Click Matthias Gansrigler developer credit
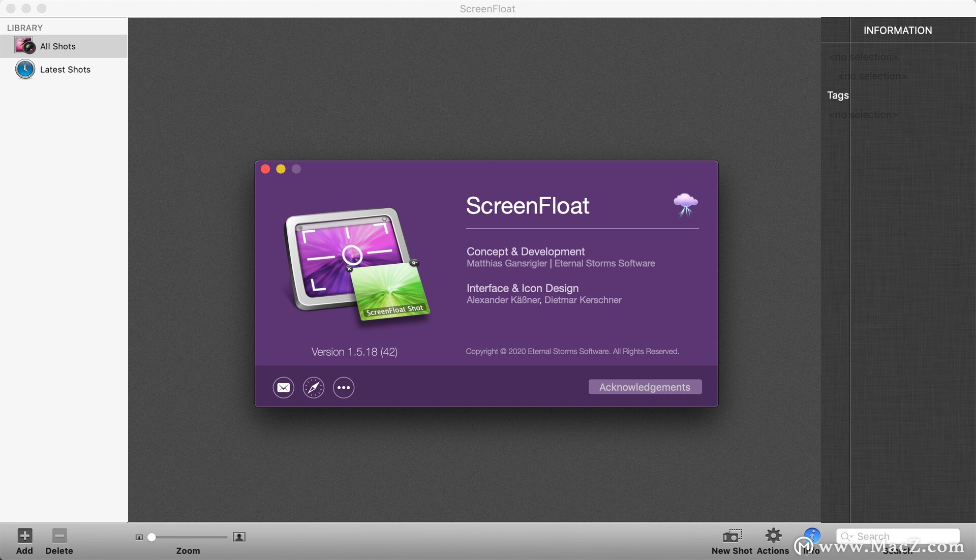 [x=507, y=263]
